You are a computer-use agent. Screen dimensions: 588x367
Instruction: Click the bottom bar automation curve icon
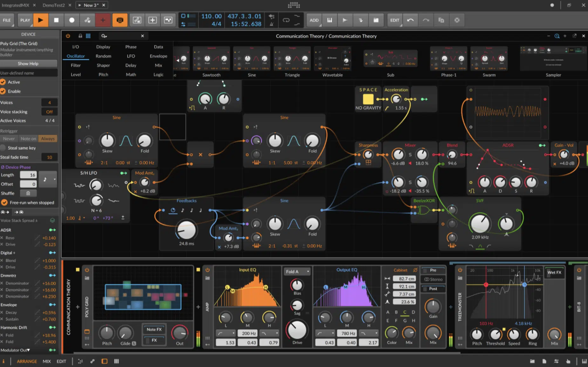80,361
